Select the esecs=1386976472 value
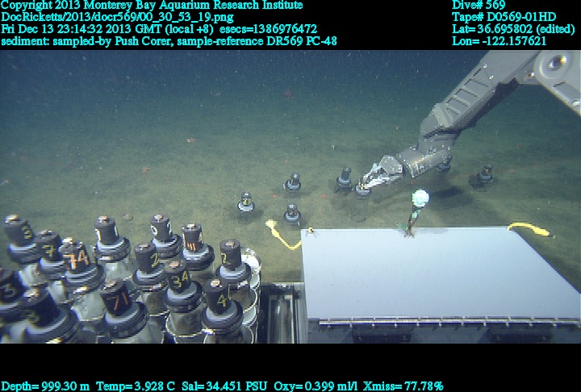This screenshot has width=581, height=392. coord(268,29)
